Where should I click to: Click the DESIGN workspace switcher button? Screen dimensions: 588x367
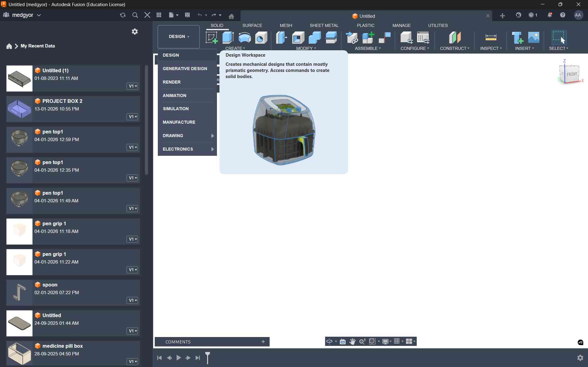179,36
